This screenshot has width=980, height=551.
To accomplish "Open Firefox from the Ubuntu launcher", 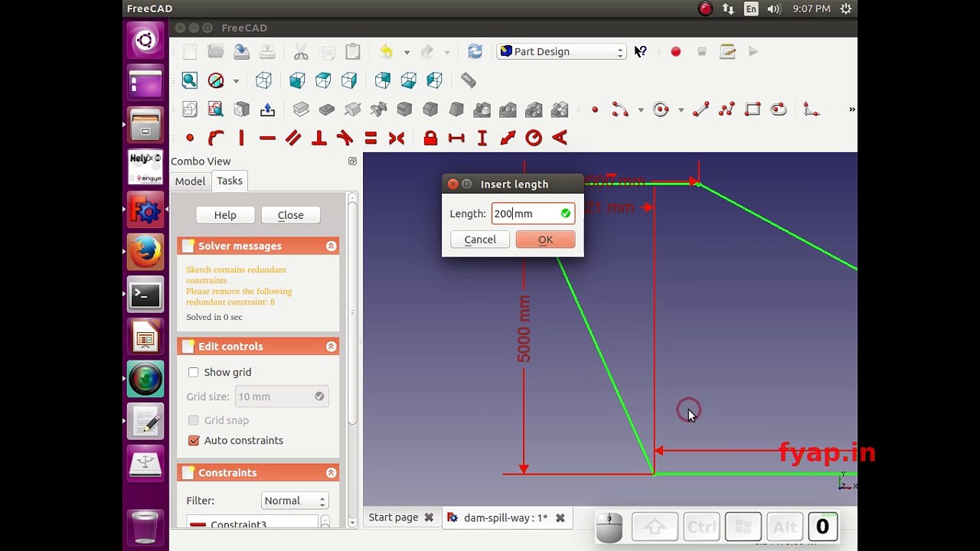I will click(x=145, y=253).
